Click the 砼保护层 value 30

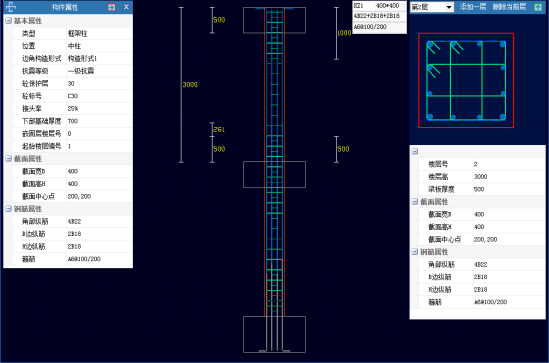point(71,83)
